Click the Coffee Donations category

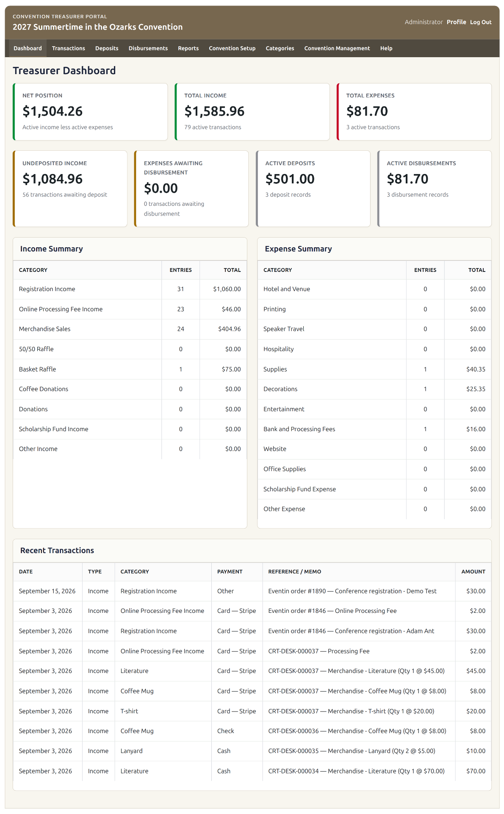click(44, 389)
